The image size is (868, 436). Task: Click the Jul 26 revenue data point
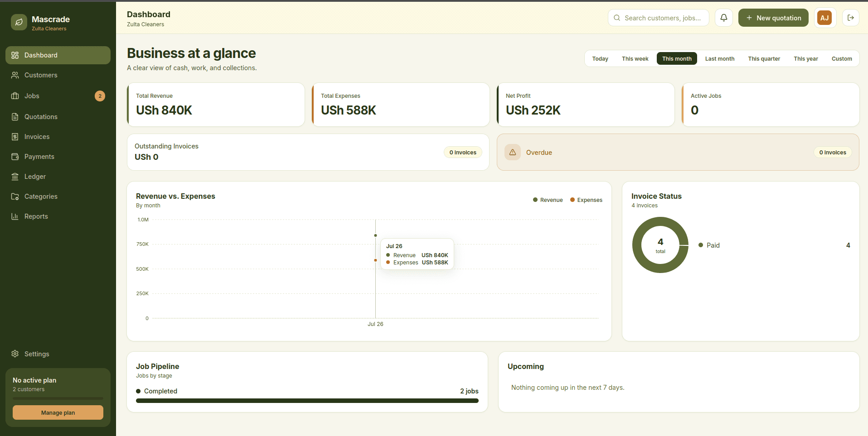click(x=375, y=235)
